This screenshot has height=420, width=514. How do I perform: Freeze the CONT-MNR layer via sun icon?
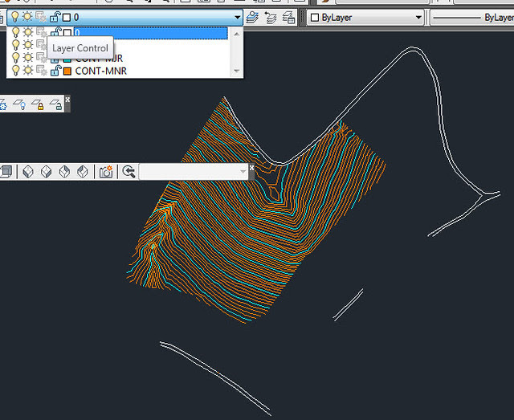27,71
